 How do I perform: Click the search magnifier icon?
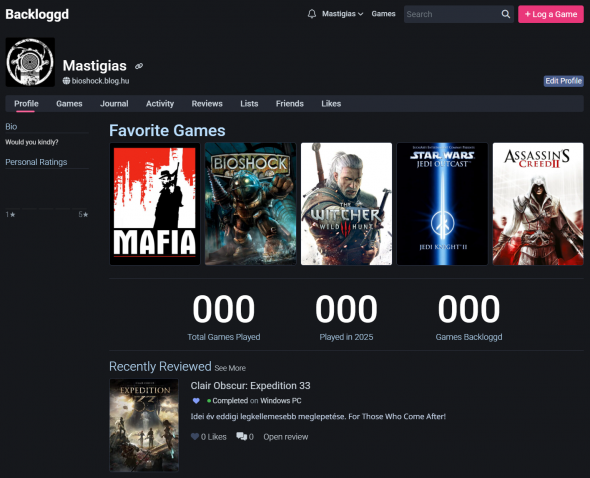(506, 14)
